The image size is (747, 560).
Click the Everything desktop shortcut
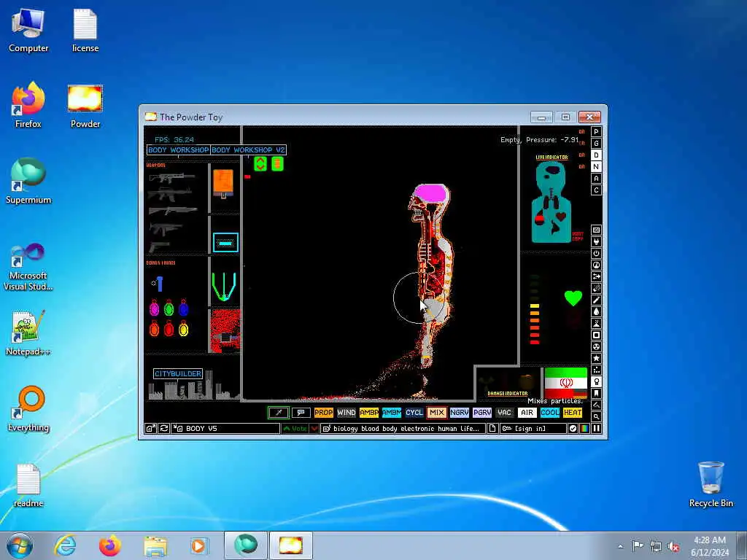tap(28, 409)
